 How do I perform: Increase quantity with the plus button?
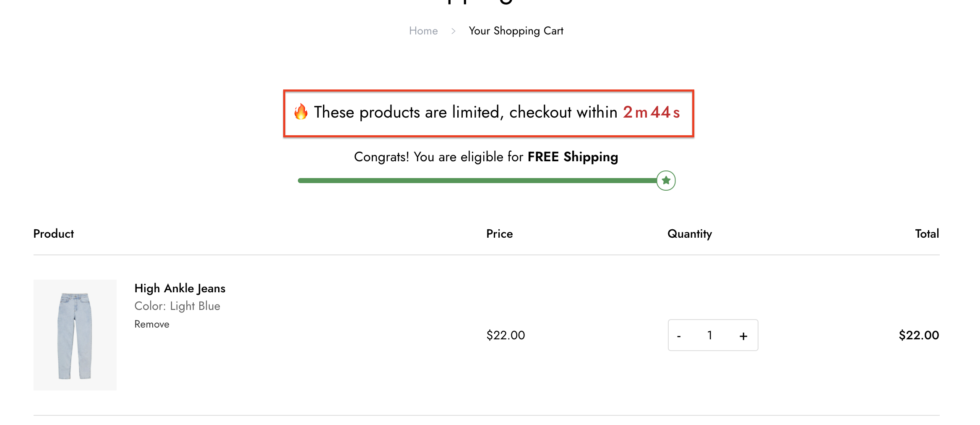743,336
